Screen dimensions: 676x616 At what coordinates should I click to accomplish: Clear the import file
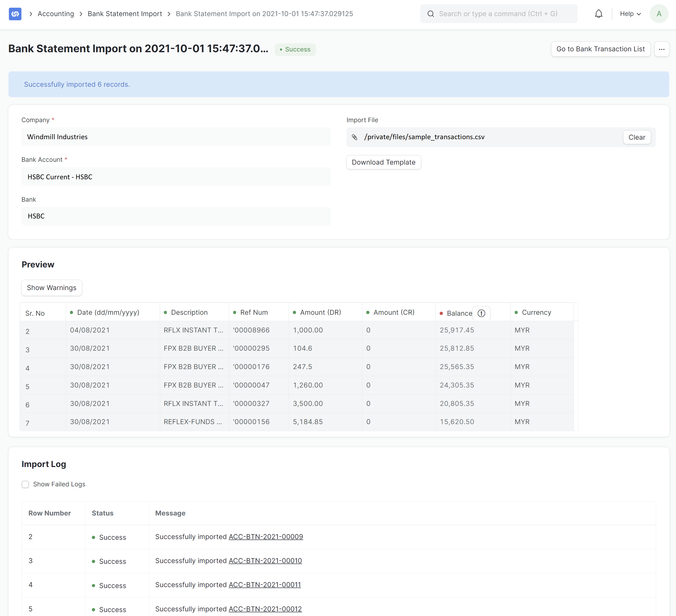pyautogui.click(x=636, y=137)
